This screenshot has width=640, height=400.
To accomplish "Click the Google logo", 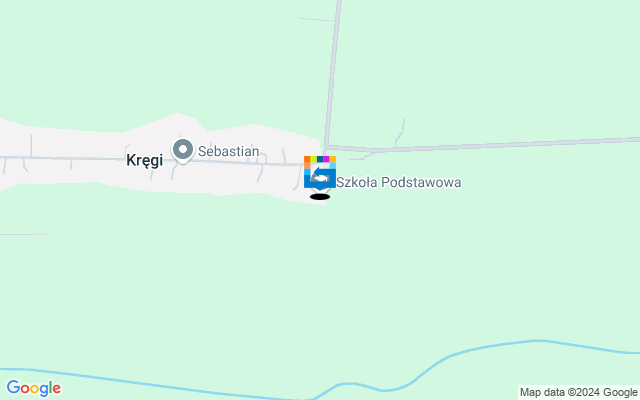I will (34, 388).
